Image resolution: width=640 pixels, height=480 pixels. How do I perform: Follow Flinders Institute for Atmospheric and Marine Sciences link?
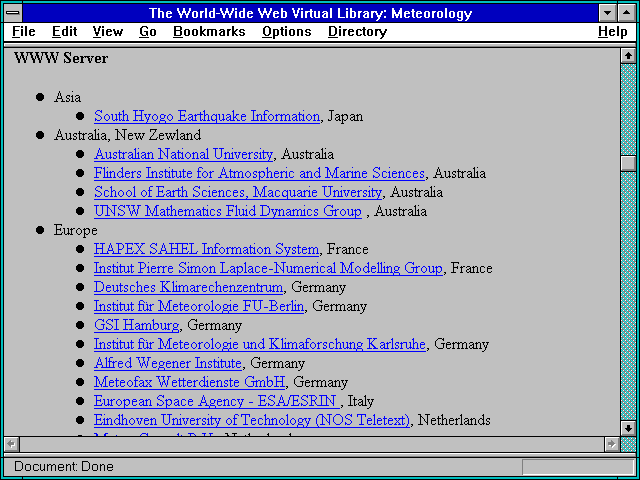point(259,173)
